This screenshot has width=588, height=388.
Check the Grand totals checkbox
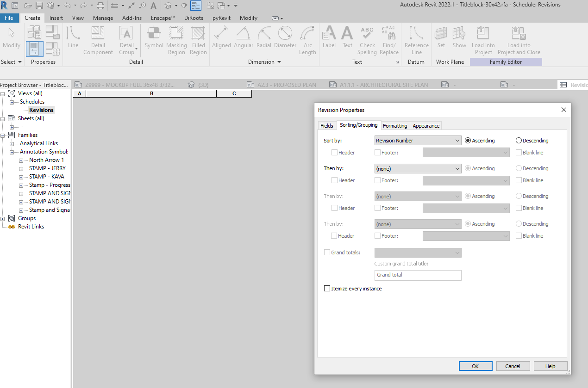tap(327, 253)
